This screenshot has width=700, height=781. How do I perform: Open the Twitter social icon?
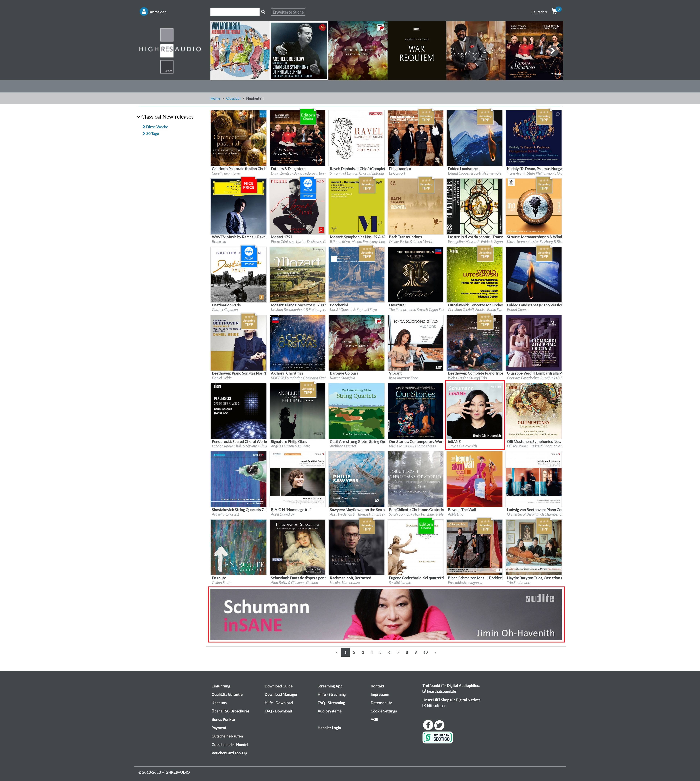coord(439,725)
